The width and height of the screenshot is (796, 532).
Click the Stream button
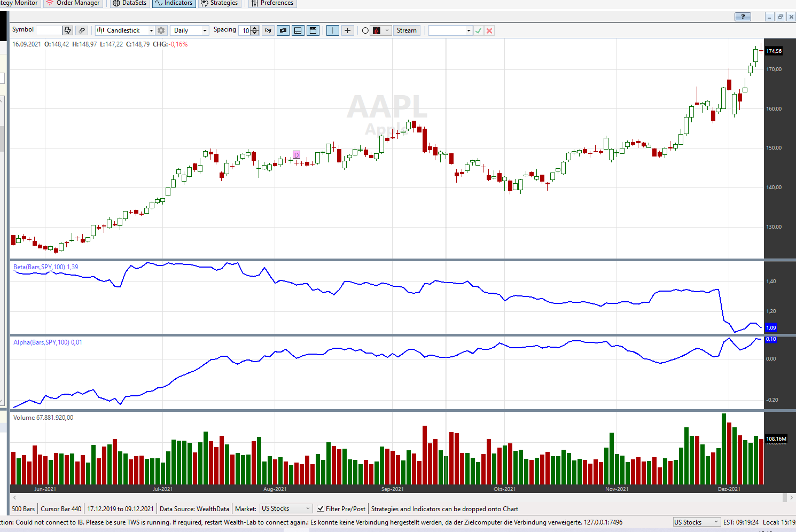(x=407, y=30)
